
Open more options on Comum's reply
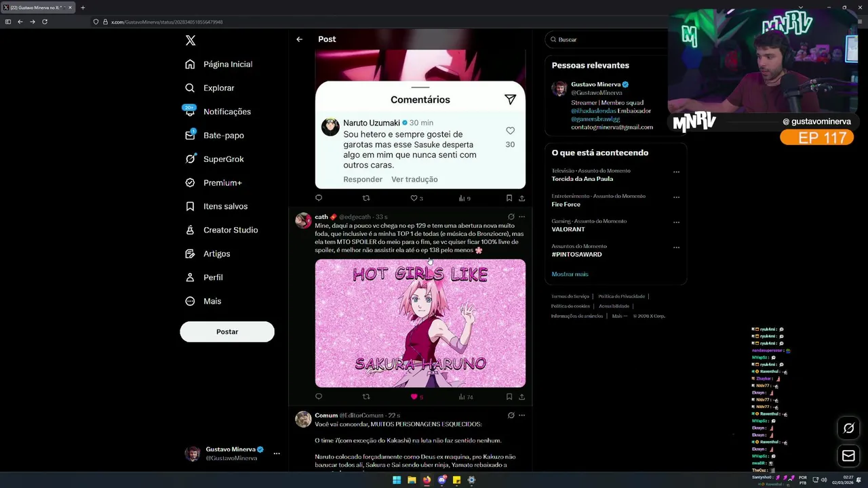coord(521,415)
